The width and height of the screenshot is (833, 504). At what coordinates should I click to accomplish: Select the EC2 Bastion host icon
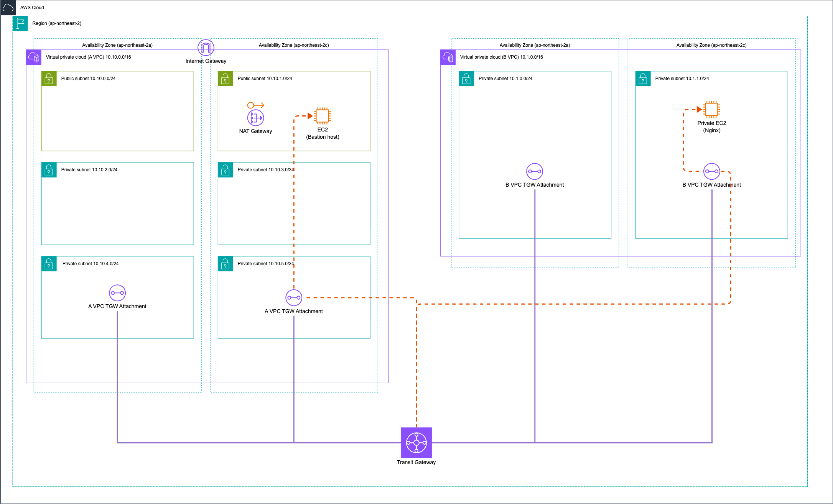pos(322,116)
